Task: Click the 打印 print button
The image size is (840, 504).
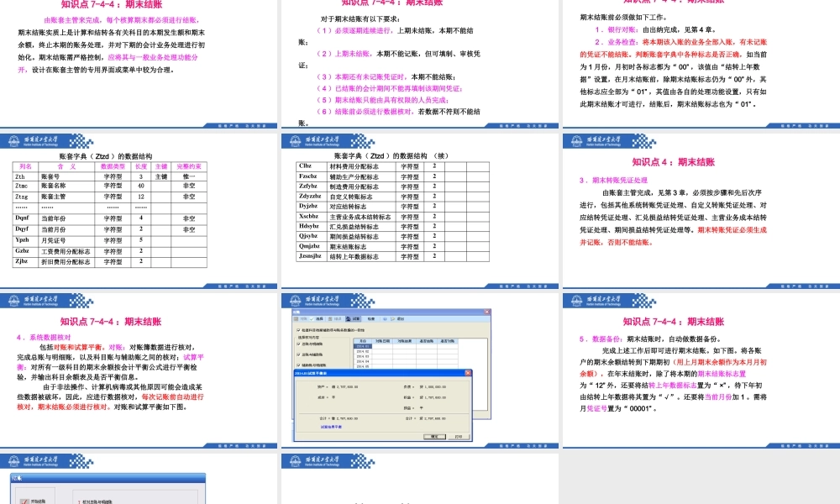Action: tap(459, 437)
